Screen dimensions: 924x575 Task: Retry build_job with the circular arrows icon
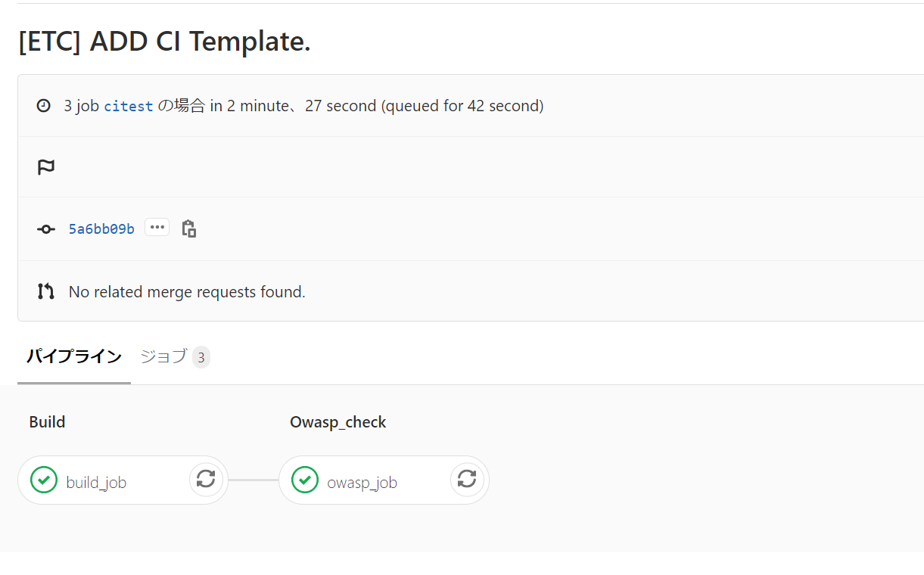tap(206, 479)
